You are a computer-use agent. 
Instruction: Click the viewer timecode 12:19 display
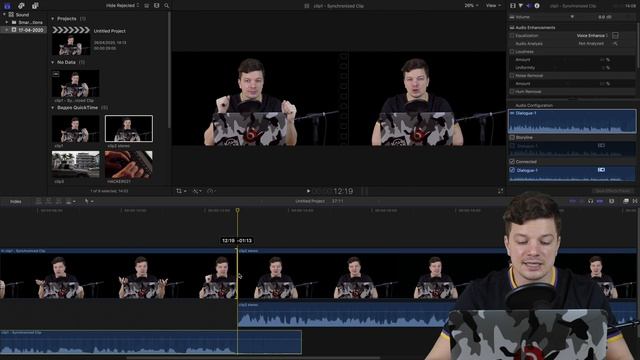343,191
